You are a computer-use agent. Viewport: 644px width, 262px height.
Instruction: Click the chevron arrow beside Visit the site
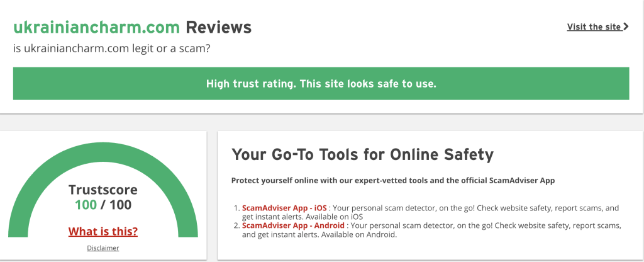point(626,26)
